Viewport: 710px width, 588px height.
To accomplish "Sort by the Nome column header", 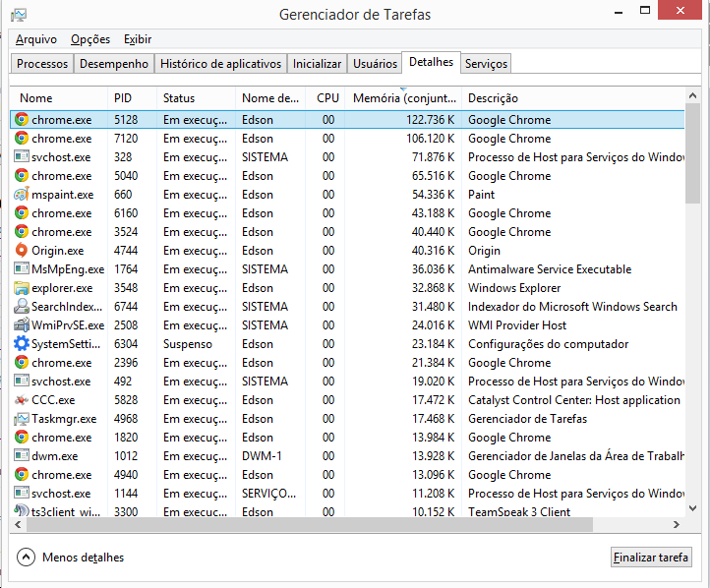I will [59, 98].
